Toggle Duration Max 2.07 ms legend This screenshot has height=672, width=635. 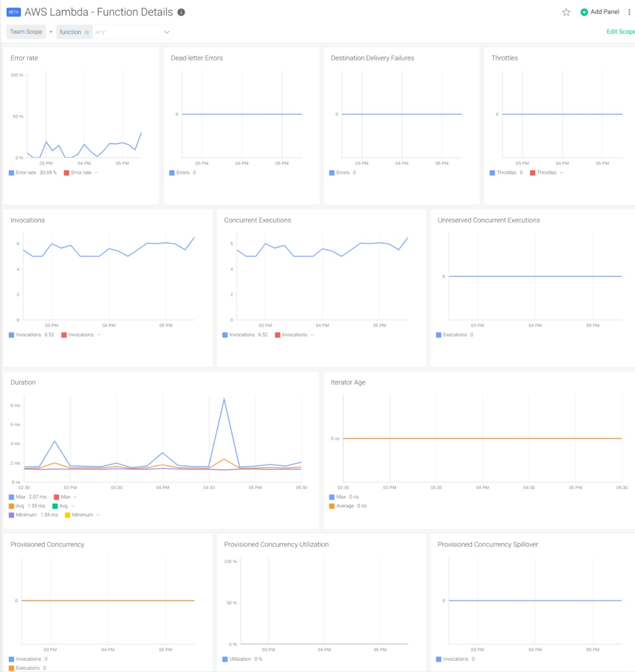pyautogui.click(x=27, y=497)
